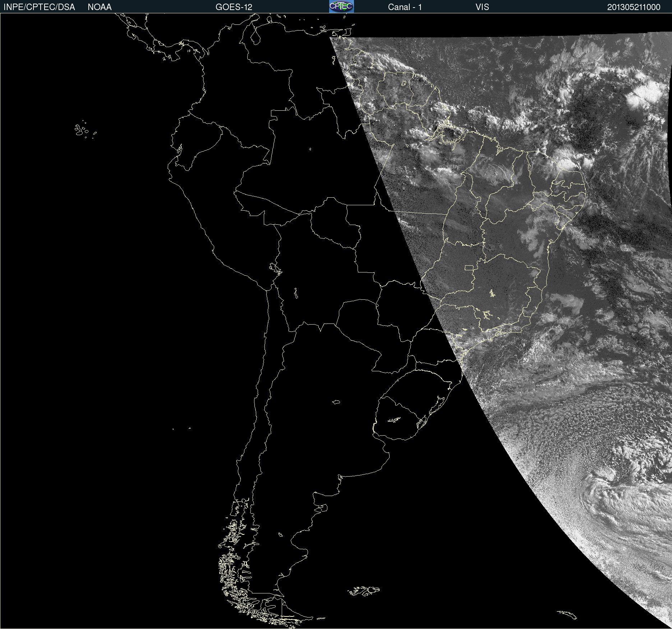The width and height of the screenshot is (672, 629).
Task: Click the 'Canal - 1' label
Action: pyautogui.click(x=405, y=7)
